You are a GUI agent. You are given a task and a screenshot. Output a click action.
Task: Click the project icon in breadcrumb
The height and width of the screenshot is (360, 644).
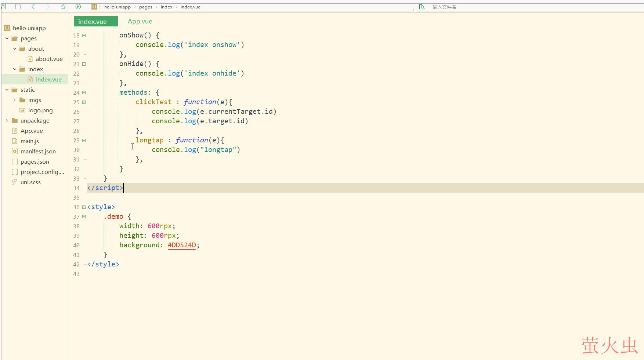tap(94, 7)
